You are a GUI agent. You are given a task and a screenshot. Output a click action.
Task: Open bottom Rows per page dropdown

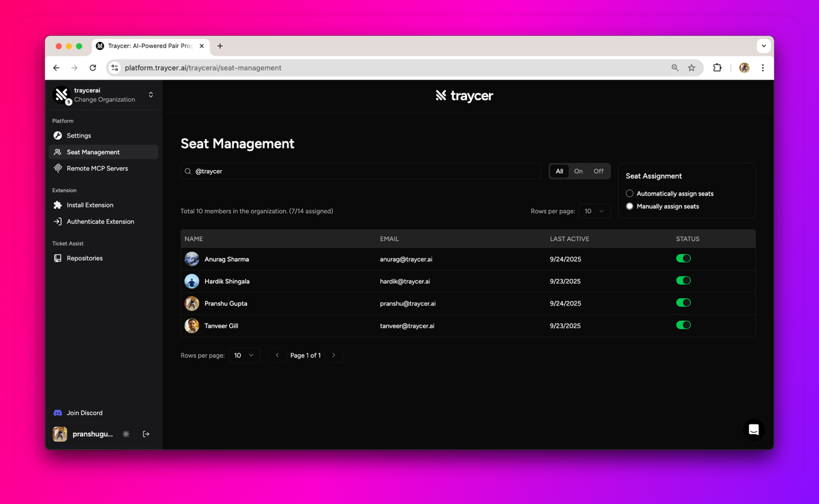245,356
